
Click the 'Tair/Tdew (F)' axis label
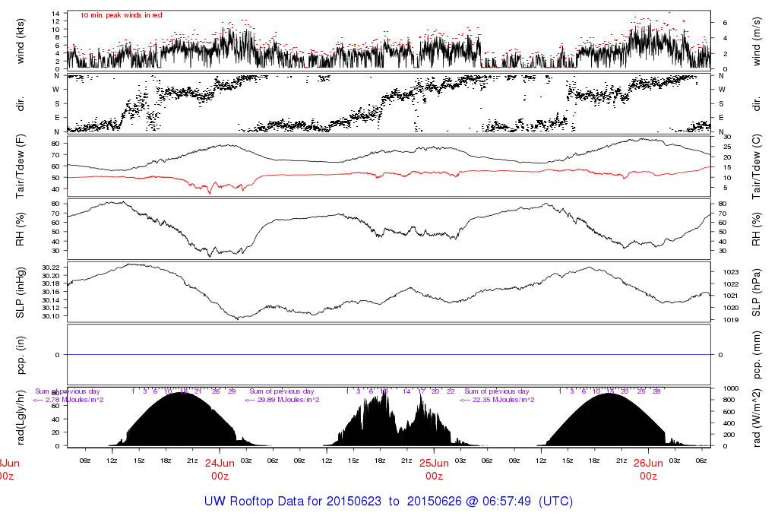[21, 166]
